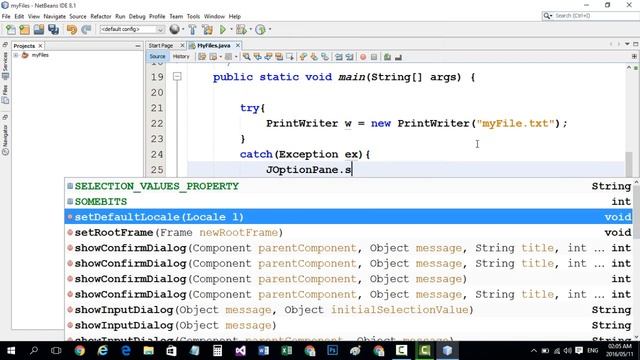This screenshot has height=360, width=640.
Task: Select setRootFrame completion item
Action: (x=349, y=232)
